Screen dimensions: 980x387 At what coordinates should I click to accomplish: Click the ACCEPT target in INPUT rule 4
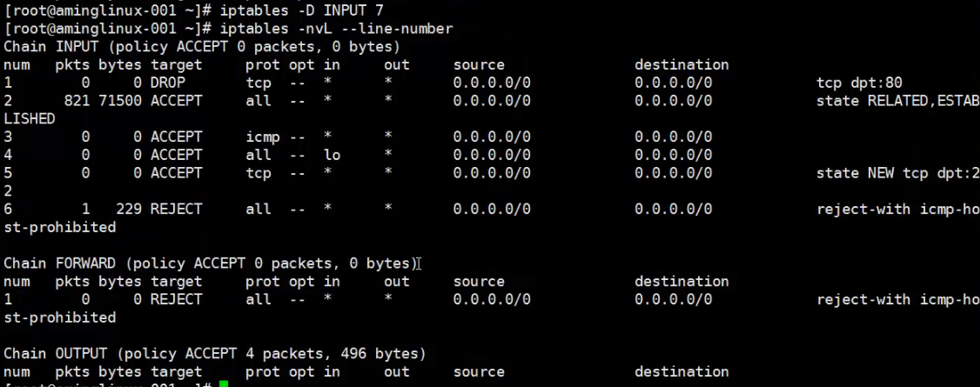coord(177,155)
